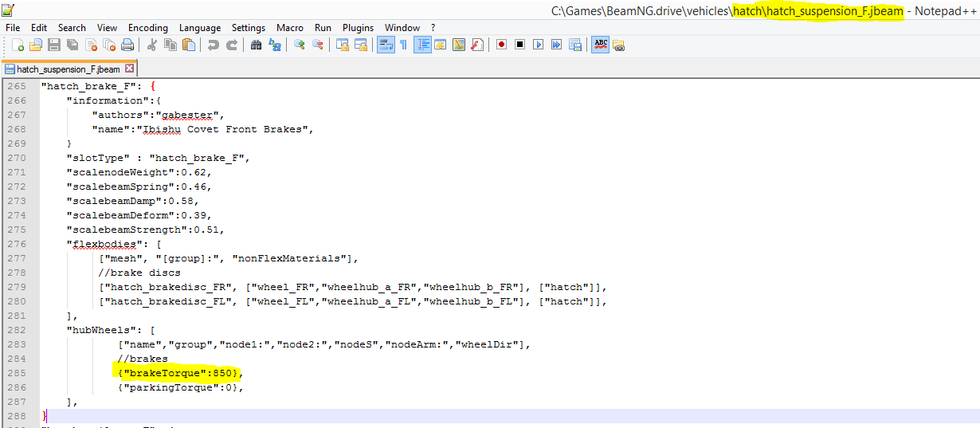
Task: Open the Language menu
Action: click(x=200, y=27)
